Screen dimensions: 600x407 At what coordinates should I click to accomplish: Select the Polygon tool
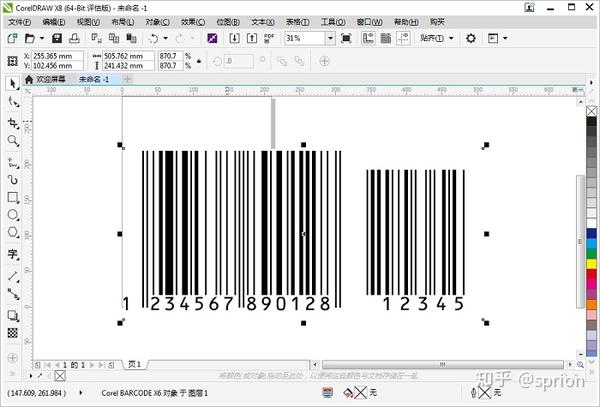[13, 232]
